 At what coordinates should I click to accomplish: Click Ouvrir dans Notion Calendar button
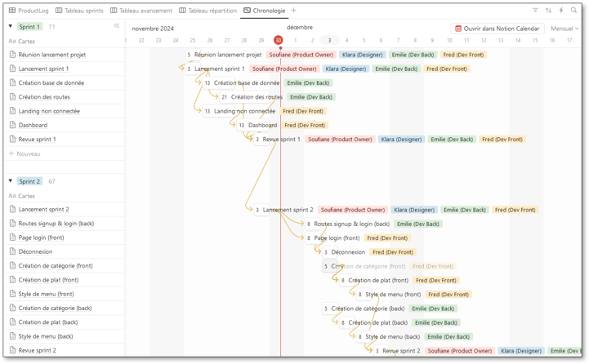tap(497, 29)
